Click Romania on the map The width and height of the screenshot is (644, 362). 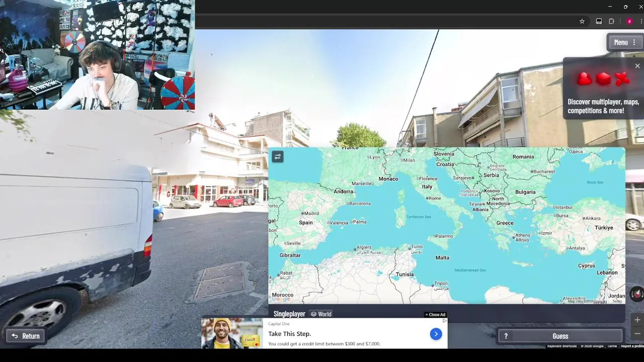[x=523, y=157]
